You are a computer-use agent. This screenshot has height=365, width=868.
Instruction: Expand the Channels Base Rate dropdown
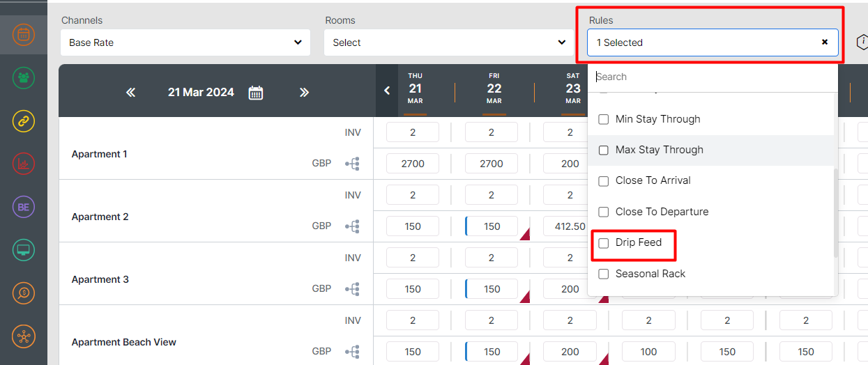[x=185, y=42]
